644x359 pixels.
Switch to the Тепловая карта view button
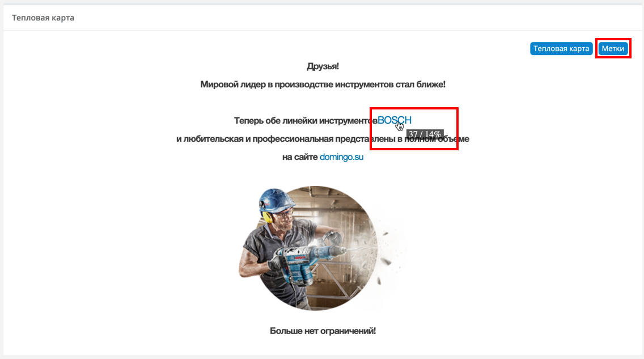[x=561, y=48]
